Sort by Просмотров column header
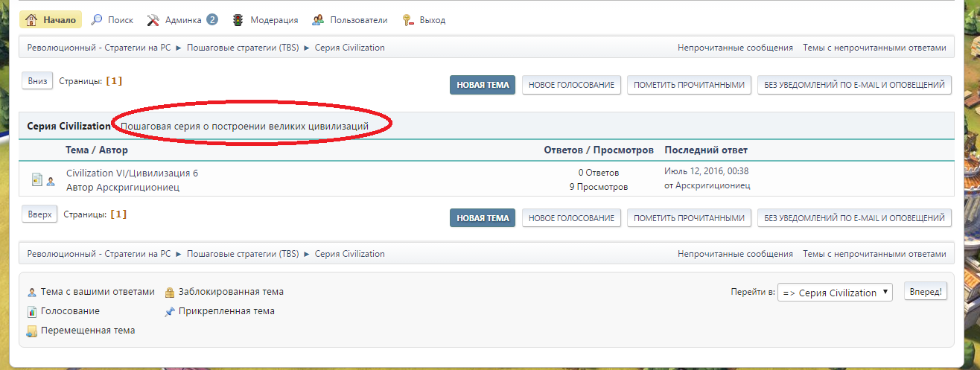The image size is (980, 370). (624, 150)
